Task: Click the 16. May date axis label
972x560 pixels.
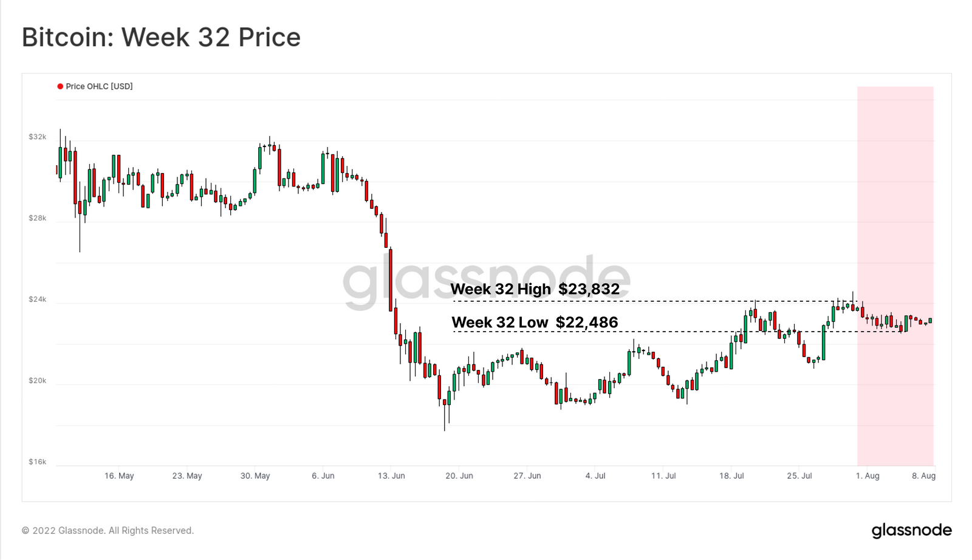Action: click(119, 476)
